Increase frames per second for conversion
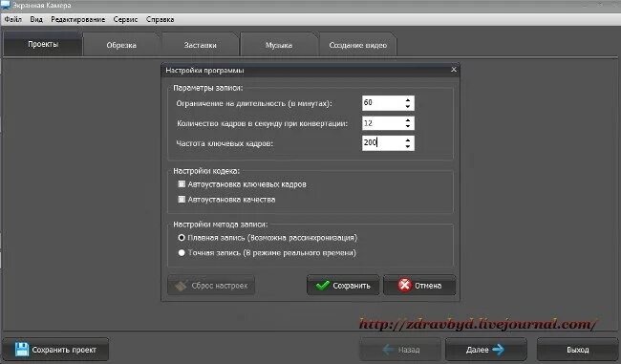Viewport: 621px width, 364px height. (408, 120)
